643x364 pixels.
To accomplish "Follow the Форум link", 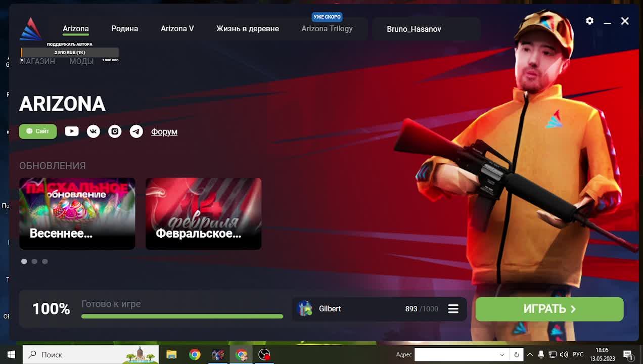I will 164,131.
